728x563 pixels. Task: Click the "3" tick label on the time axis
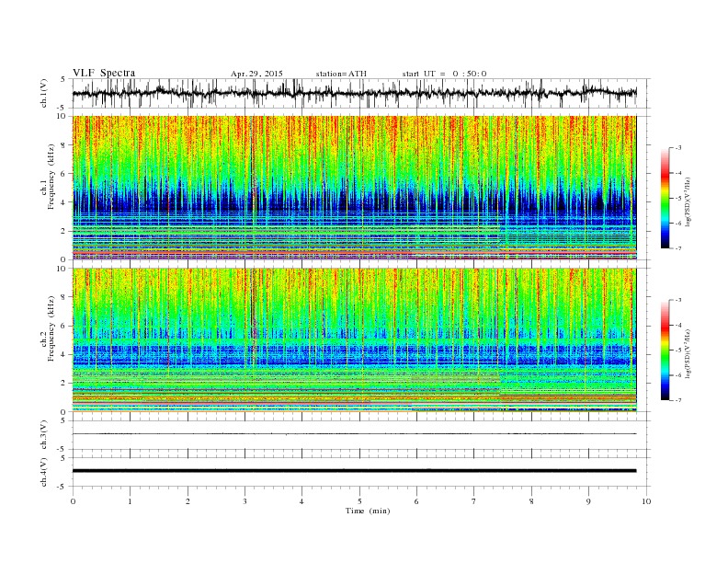(x=245, y=501)
